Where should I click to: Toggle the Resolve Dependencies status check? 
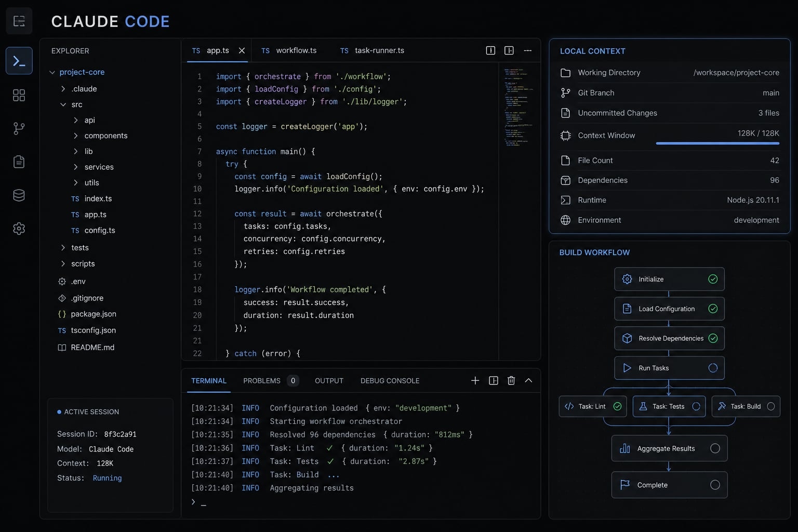[713, 338]
